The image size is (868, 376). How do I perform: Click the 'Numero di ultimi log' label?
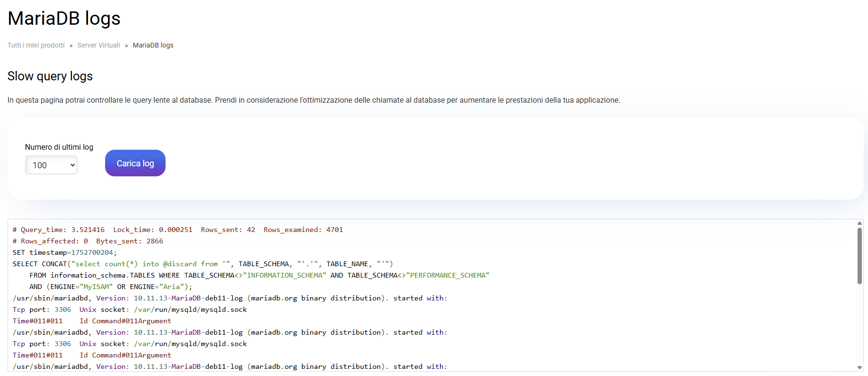59,147
